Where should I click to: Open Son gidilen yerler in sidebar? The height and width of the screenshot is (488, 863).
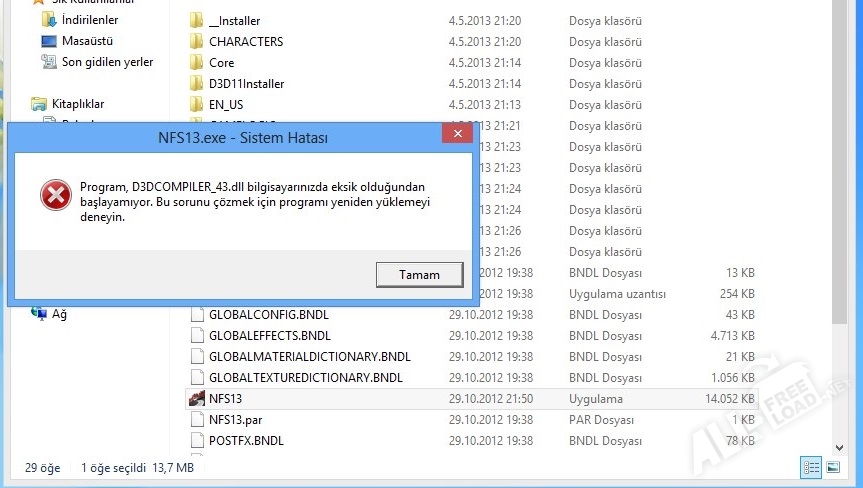[107, 62]
